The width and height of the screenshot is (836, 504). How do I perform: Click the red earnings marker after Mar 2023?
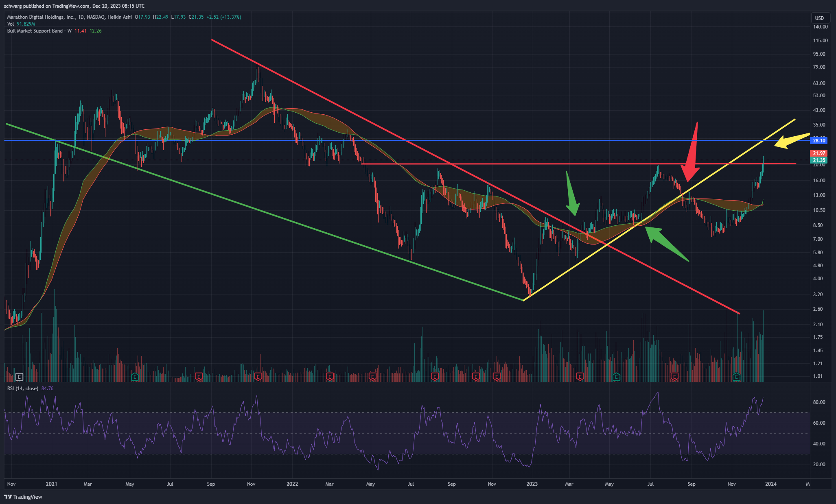(580, 377)
